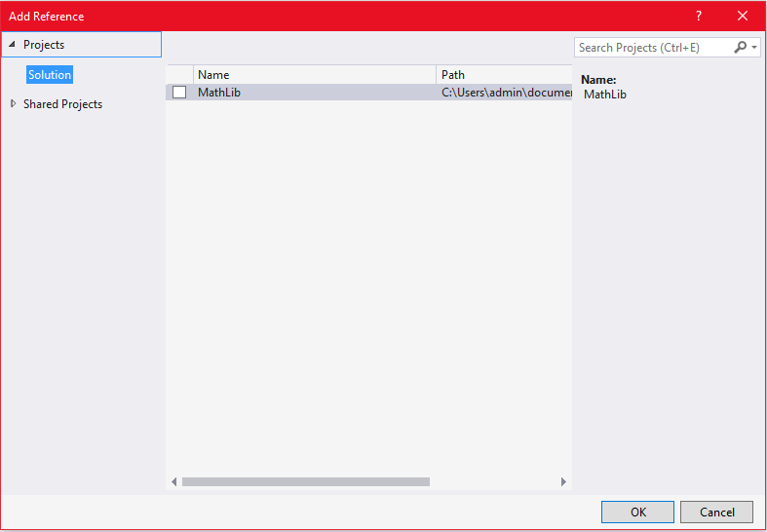The width and height of the screenshot is (767, 532).
Task: Close the Add Reference dialog
Action: (743, 17)
